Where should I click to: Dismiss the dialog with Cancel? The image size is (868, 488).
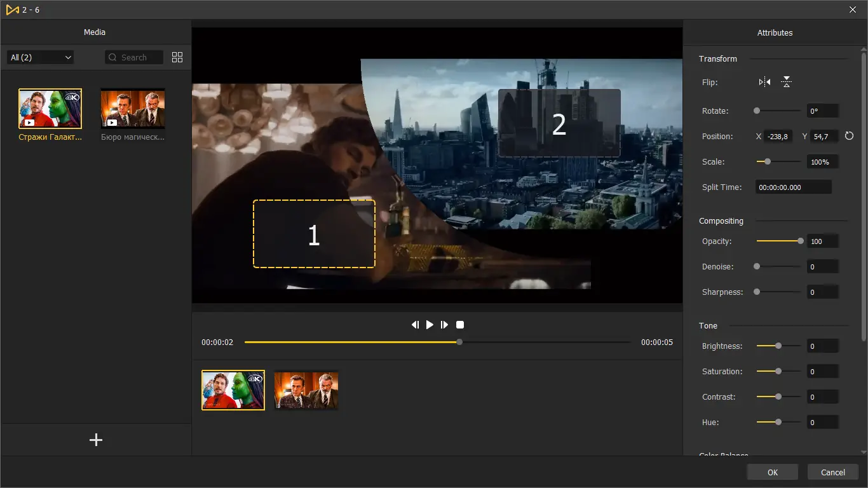[833, 472]
